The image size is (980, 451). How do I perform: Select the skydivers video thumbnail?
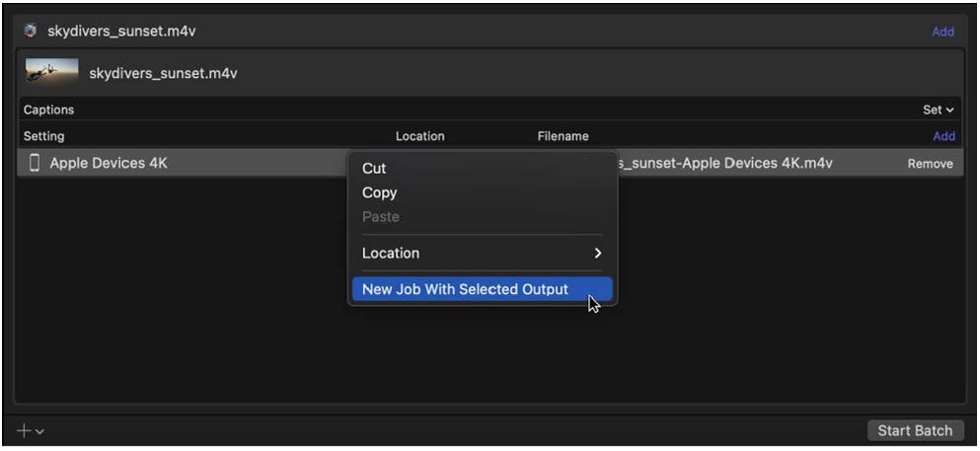50,73
